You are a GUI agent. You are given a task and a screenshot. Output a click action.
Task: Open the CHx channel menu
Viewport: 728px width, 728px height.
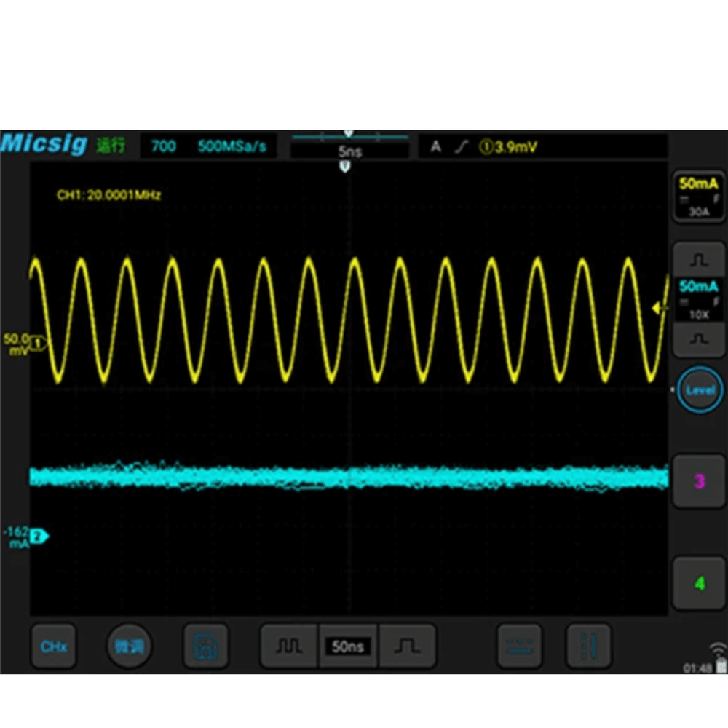[54, 646]
